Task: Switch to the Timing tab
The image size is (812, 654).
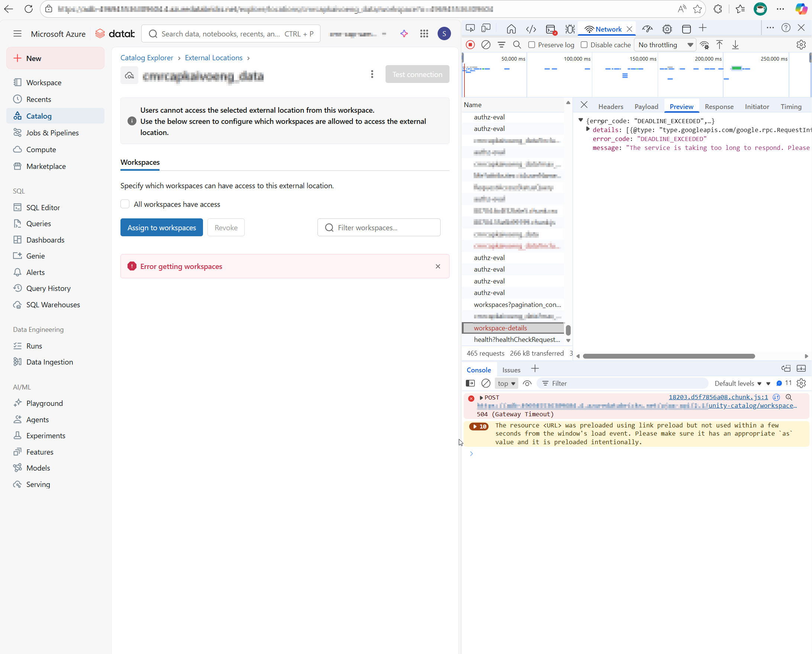Action: coord(790,107)
